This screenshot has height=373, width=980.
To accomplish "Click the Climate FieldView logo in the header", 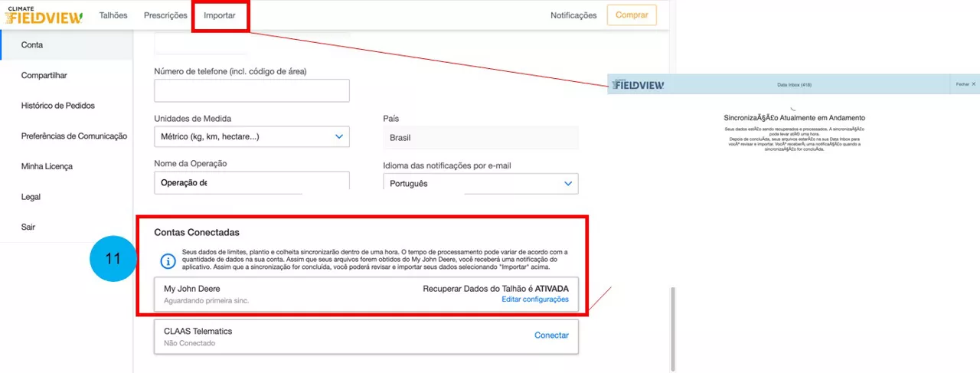I will pyautogui.click(x=44, y=15).
